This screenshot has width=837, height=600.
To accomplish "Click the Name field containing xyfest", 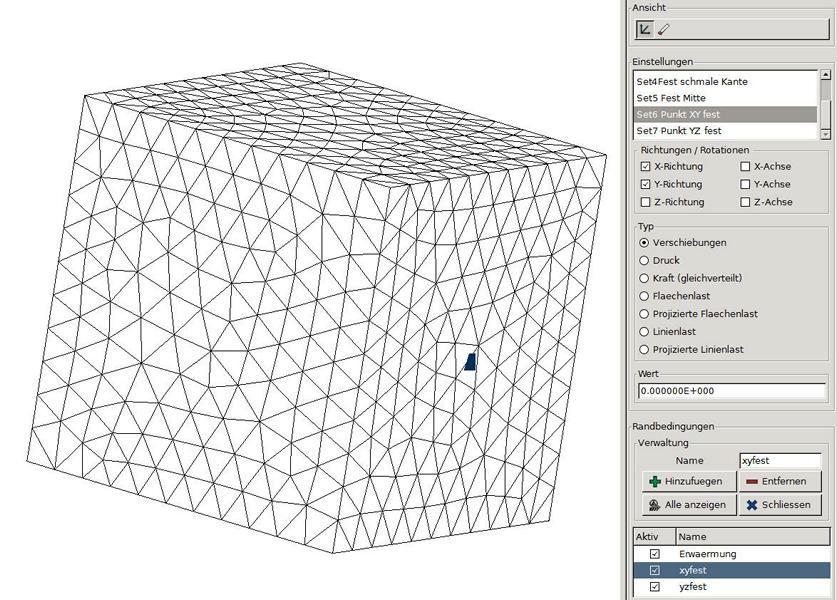I will [x=780, y=461].
